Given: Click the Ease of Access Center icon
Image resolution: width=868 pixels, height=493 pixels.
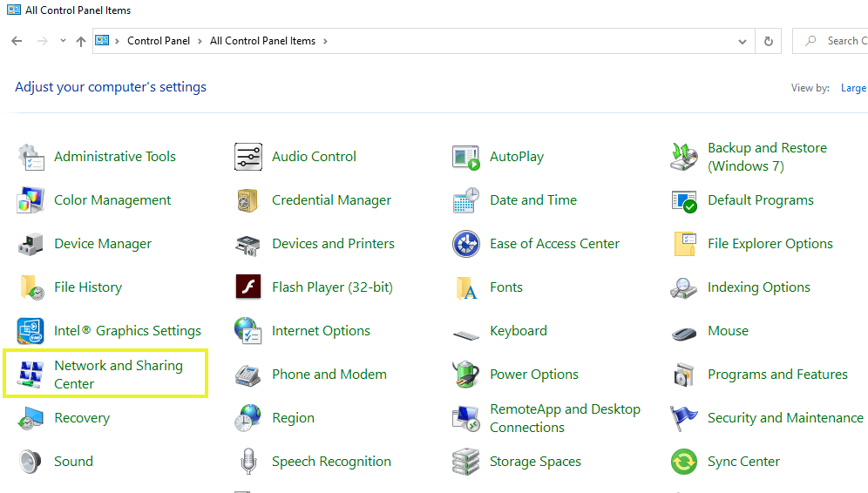Looking at the screenshot, I should click(x=465, y=244).
